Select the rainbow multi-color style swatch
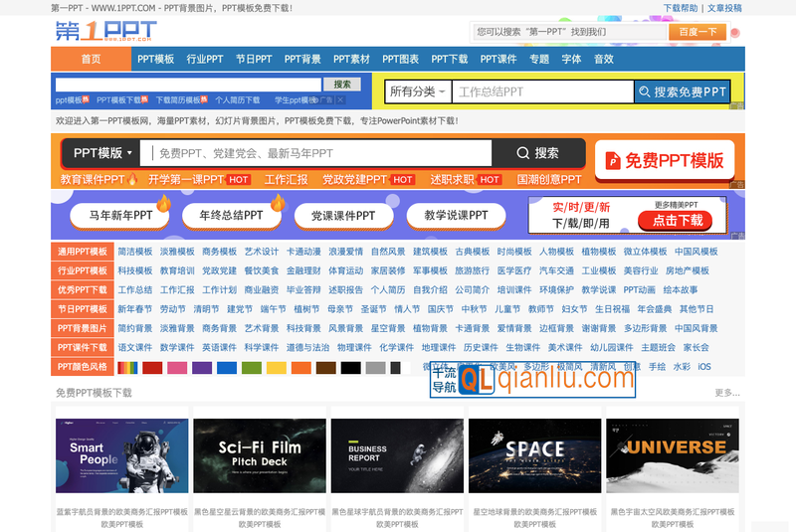The image size is (796, 532). pyautogui.click(x=127, y=368)
